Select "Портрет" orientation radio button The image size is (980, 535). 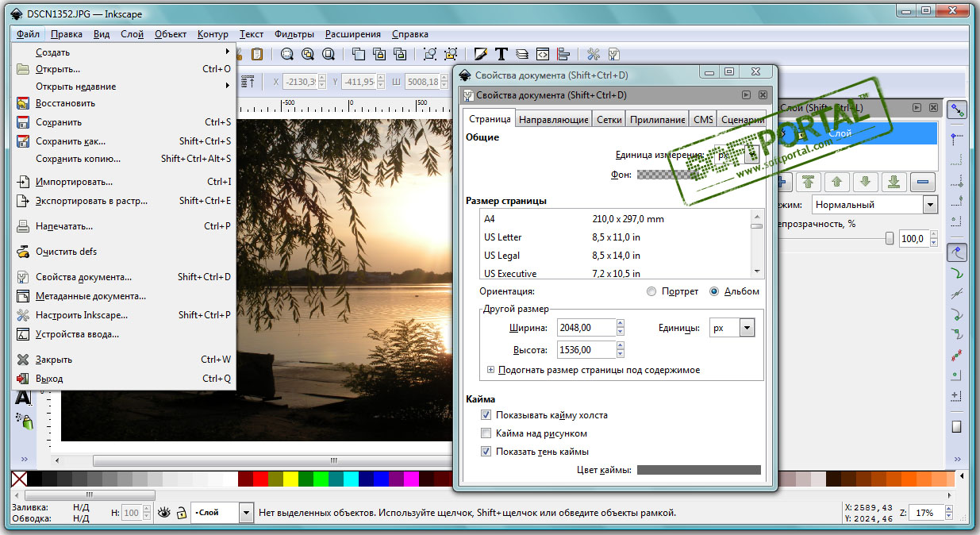pos(651,291)
